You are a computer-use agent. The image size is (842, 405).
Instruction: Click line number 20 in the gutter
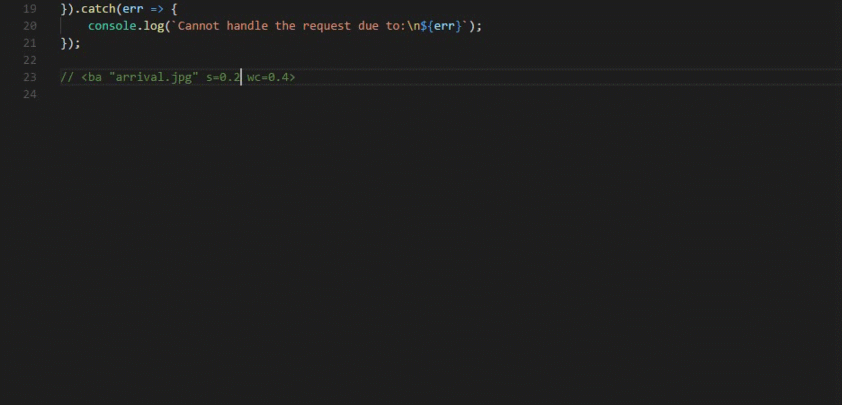click(x=30, y=26)
